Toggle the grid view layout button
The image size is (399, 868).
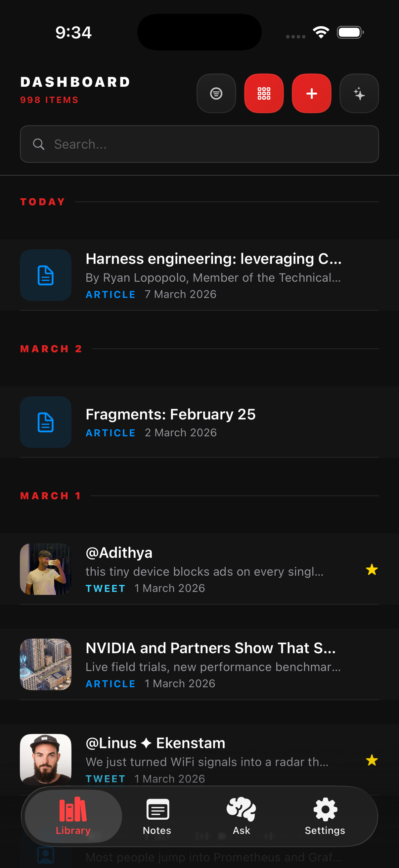[x=264, y=93]
